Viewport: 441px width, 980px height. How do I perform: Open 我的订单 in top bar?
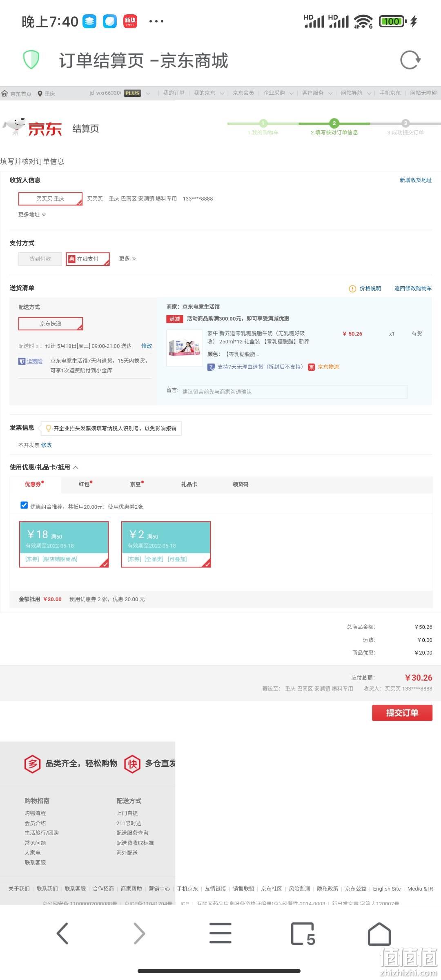174,93
